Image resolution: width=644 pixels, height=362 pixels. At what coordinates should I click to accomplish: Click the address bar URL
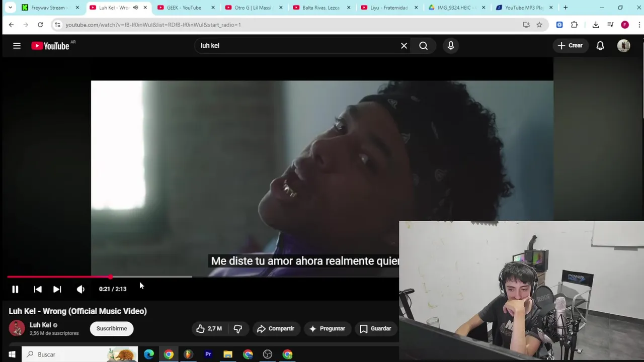tap(153, 25)
